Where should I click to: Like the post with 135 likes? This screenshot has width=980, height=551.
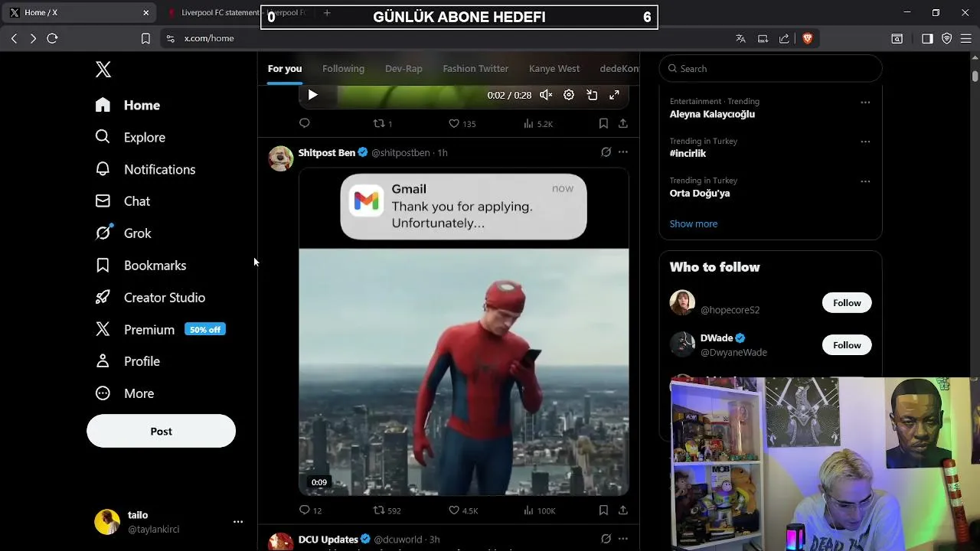coord(462,123)
